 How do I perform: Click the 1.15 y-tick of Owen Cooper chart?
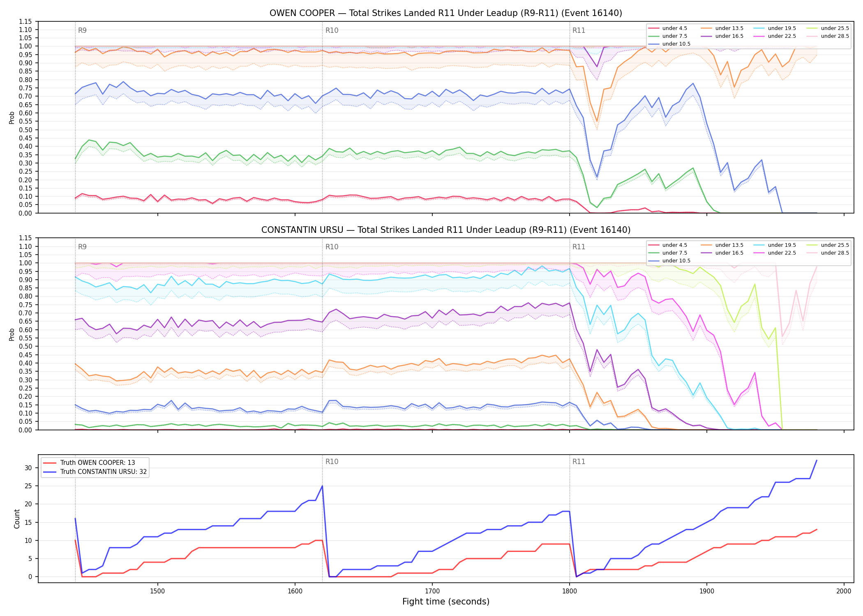click(25, 21)
